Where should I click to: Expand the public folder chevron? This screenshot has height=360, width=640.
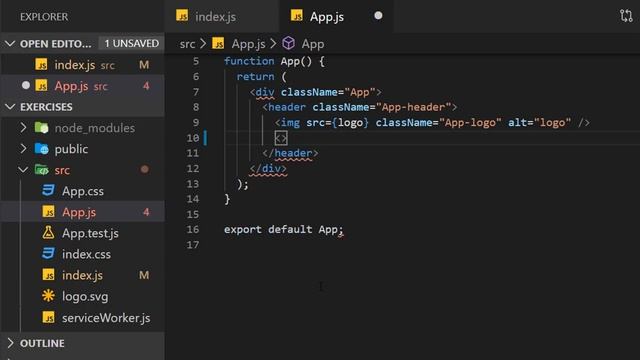click(23, 149)
